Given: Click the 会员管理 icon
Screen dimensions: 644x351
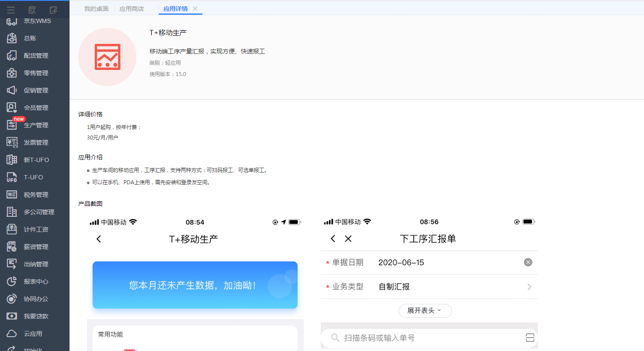Looking at the screenshot, I should (12, 108).
